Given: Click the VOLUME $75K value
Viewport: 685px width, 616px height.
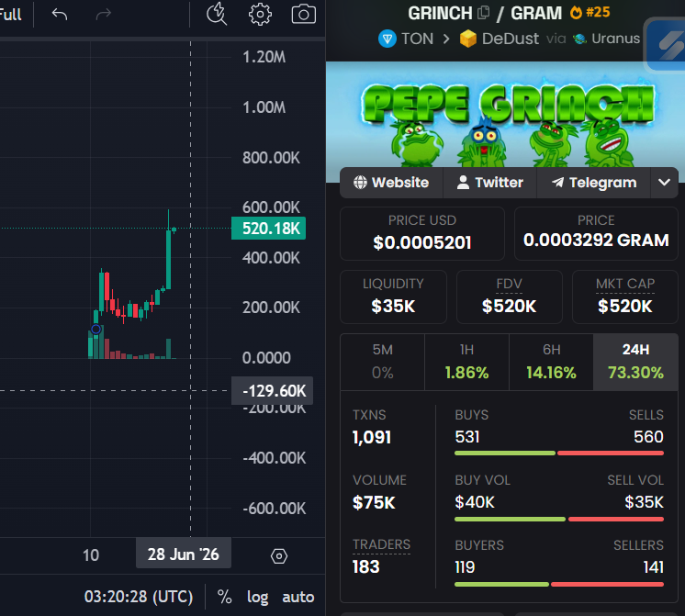Looking at the screenshot, I should pos(374,503).
